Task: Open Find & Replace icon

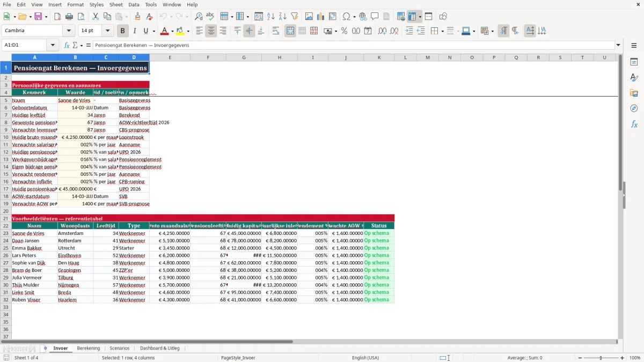Action: point(199,17)
